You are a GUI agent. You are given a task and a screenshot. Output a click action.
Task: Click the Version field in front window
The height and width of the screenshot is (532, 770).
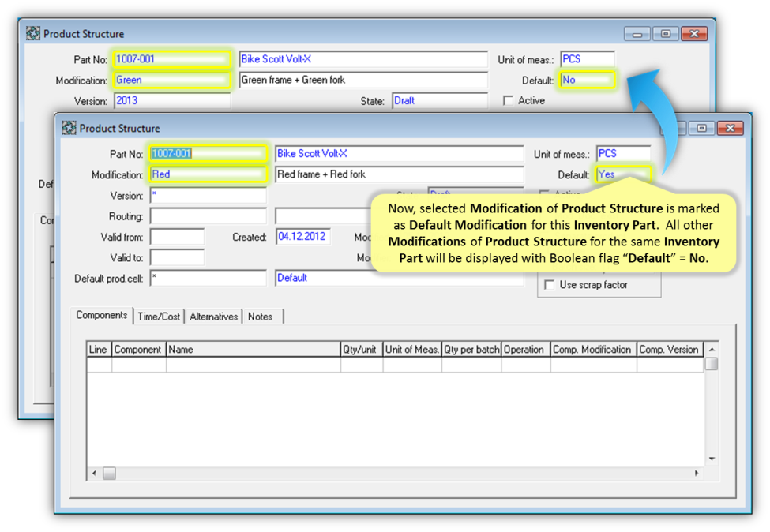coord(208,195)
